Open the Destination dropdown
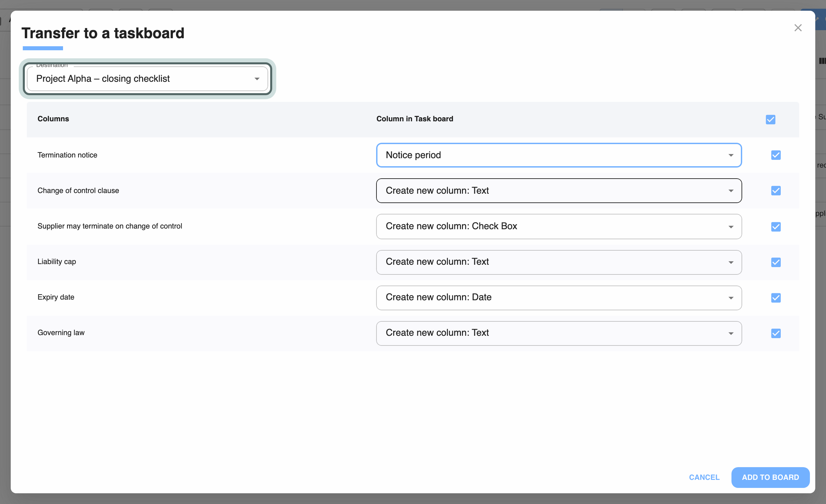 pyautogui.click(x=147, y=79)
